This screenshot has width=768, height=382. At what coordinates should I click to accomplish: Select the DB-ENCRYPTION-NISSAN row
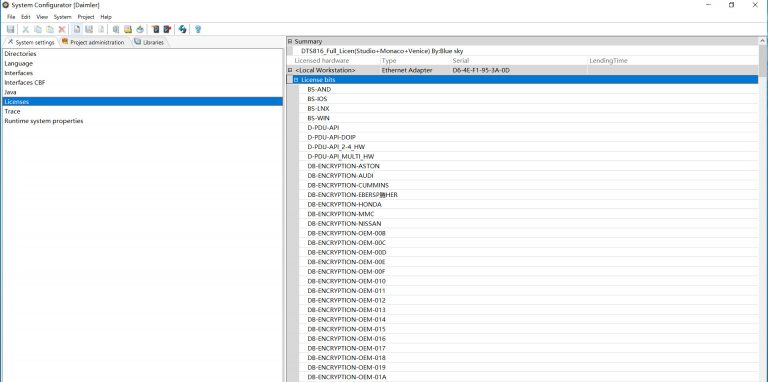[x=528, y=223]
